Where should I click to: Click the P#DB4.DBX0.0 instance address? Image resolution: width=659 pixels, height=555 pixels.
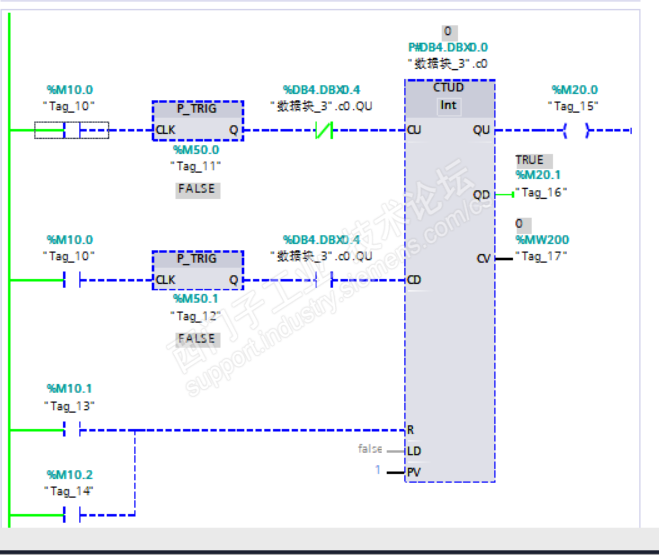click(448, 47)
